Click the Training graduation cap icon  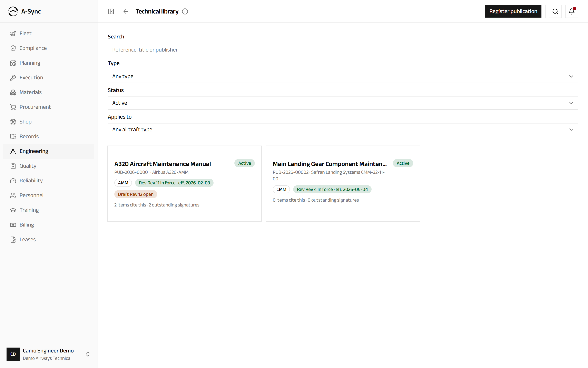pyautogui.click(x=13, y=210)
